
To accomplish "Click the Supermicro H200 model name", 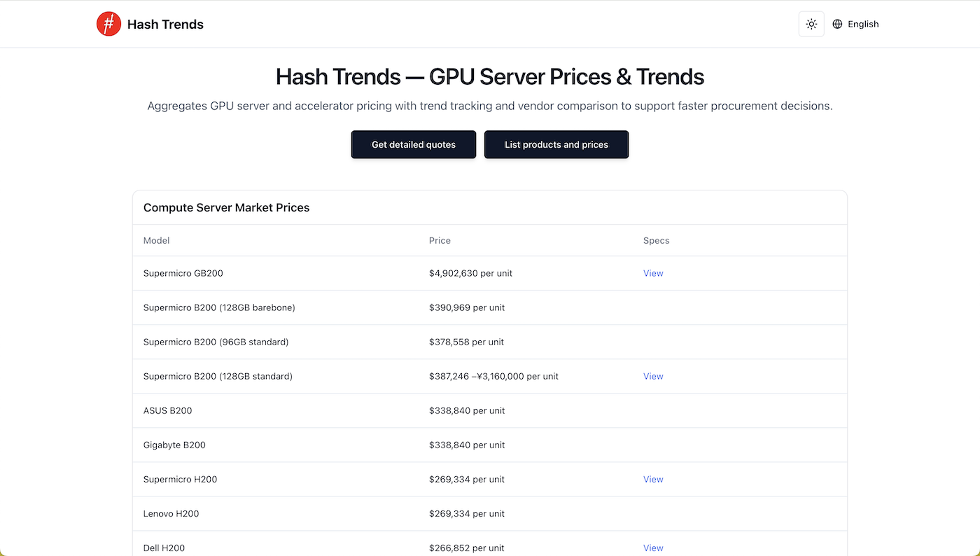I will pos(181,479).
